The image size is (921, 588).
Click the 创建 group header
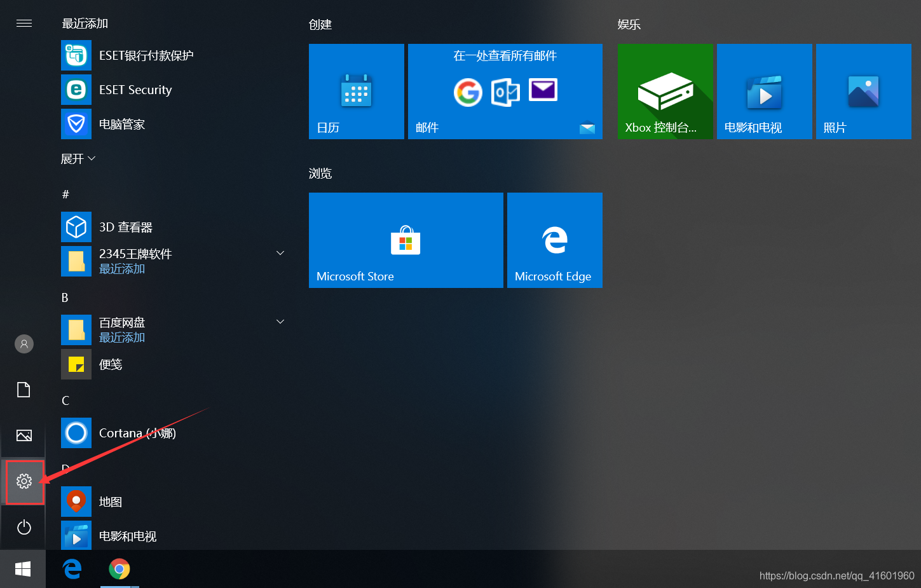click(x=320, y=24)
